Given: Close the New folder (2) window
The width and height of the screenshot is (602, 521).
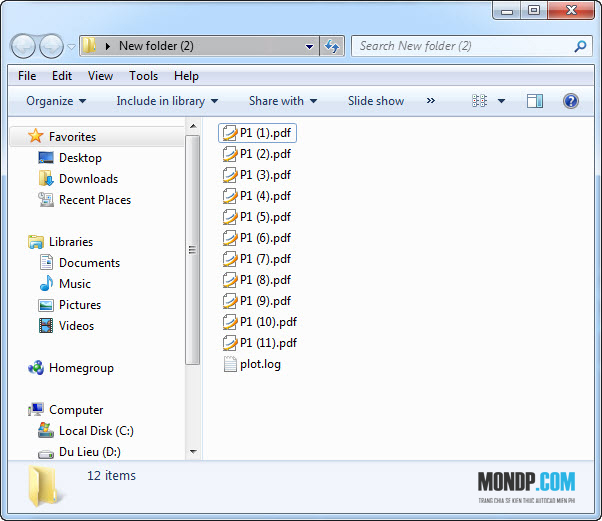Looking at the screenshot, I should click(571, 10).
